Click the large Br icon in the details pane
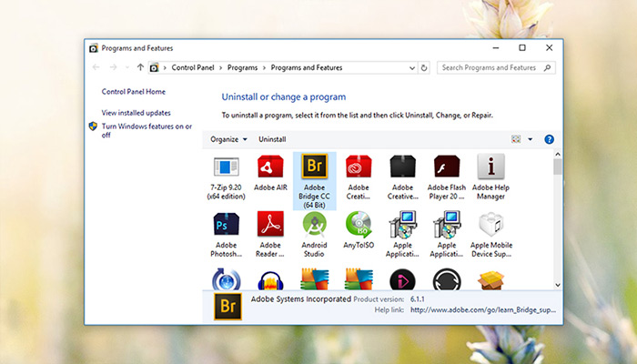637x364 pixels. [x=227, y=307]
